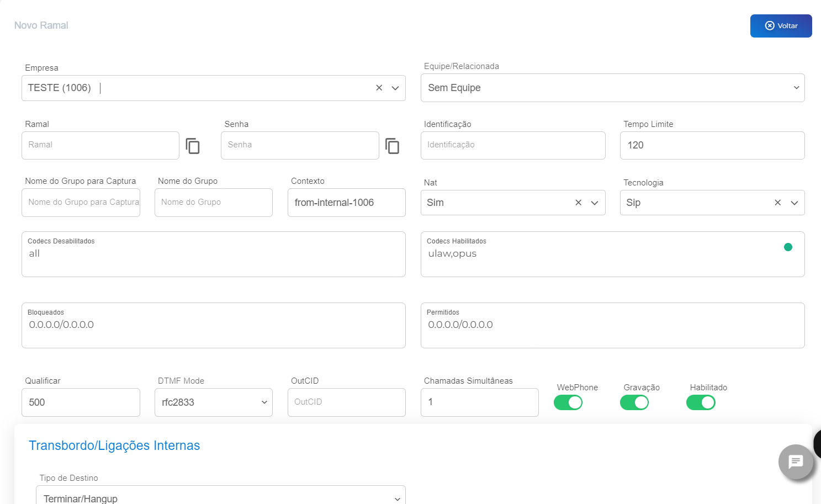Viewport: 821px width, 504px height.
Task: Open the DTMF Mode dropdown
Action: [214, 402]
